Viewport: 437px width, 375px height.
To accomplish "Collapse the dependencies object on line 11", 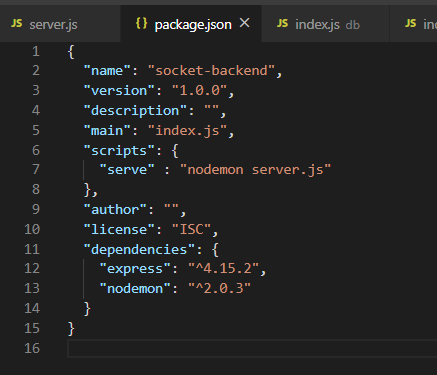I will pyautogui.click(x=53, y=249).
